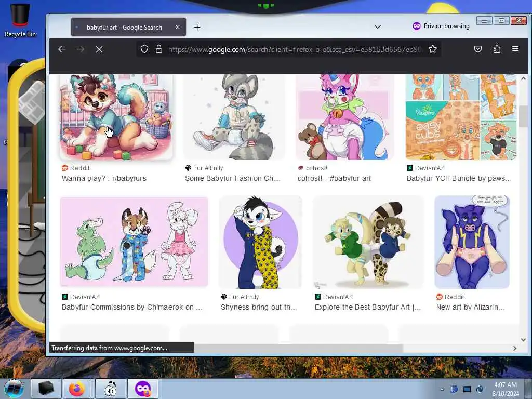The width and height of the screenshot is (532, 399).
Task: Open the Windows Start orb
Action: (14, 389)
